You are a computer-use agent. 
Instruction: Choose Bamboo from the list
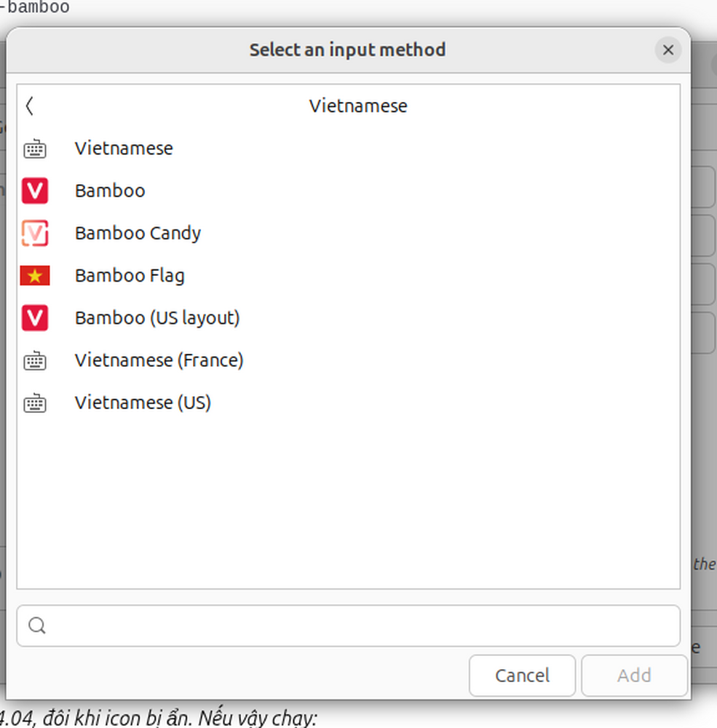110,191
